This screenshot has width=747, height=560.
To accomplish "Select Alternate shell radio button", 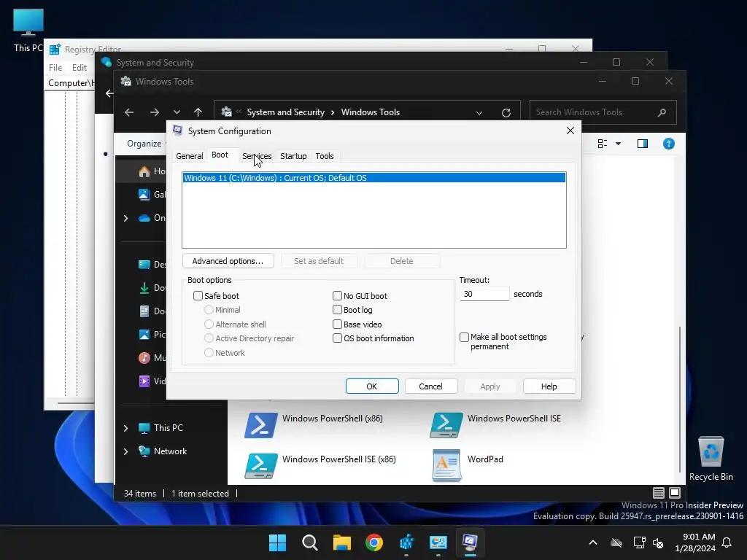I will (x=209, y=324).
